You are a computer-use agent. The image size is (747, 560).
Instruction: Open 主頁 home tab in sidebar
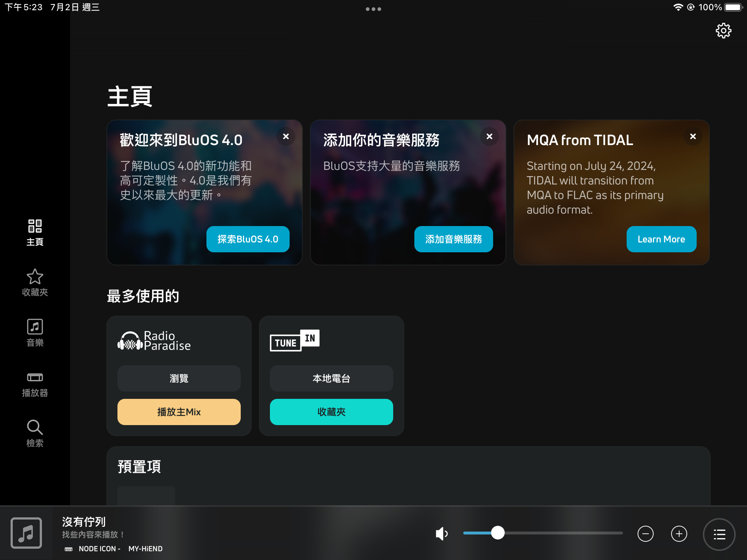(x=35, y=233)
